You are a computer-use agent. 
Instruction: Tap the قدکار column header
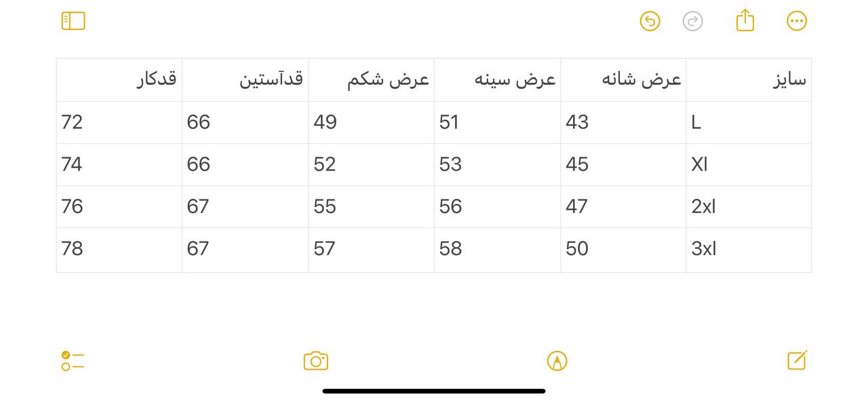coord(119,80)
